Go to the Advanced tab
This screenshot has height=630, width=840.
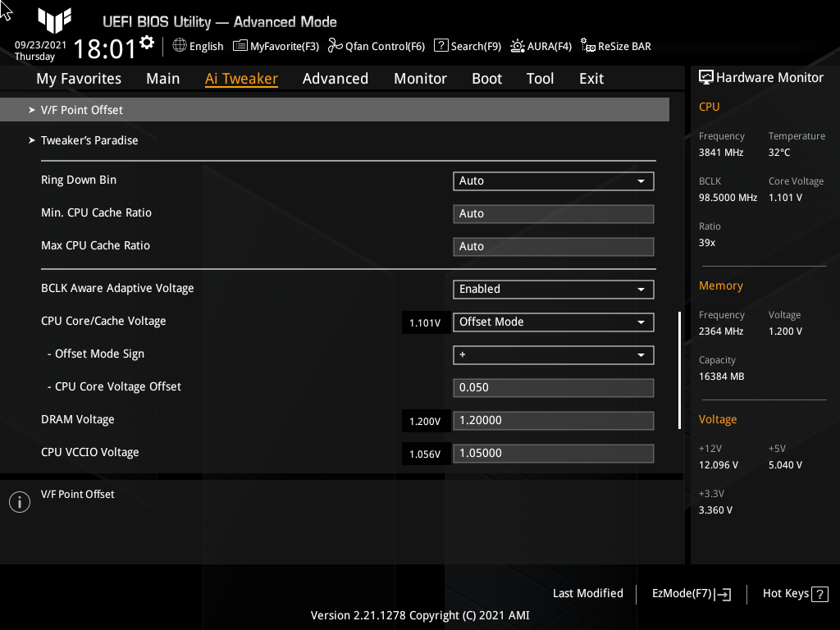336,79
